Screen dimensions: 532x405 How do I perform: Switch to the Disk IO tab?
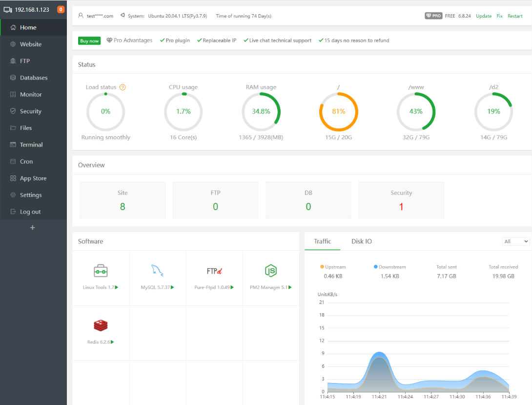point(362,241)
